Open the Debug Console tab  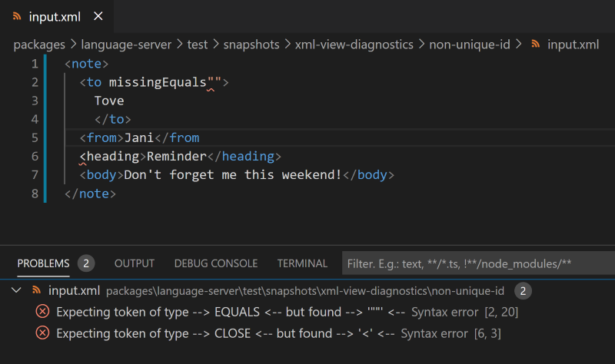(x=216, y=263)
